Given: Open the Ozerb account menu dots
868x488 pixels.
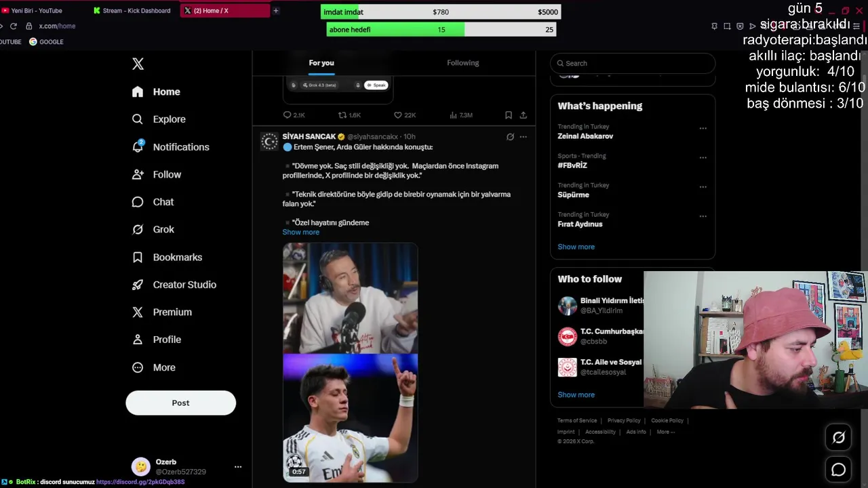Looking at the screenshot, I should pyautogui.click(x=238, y=467).
